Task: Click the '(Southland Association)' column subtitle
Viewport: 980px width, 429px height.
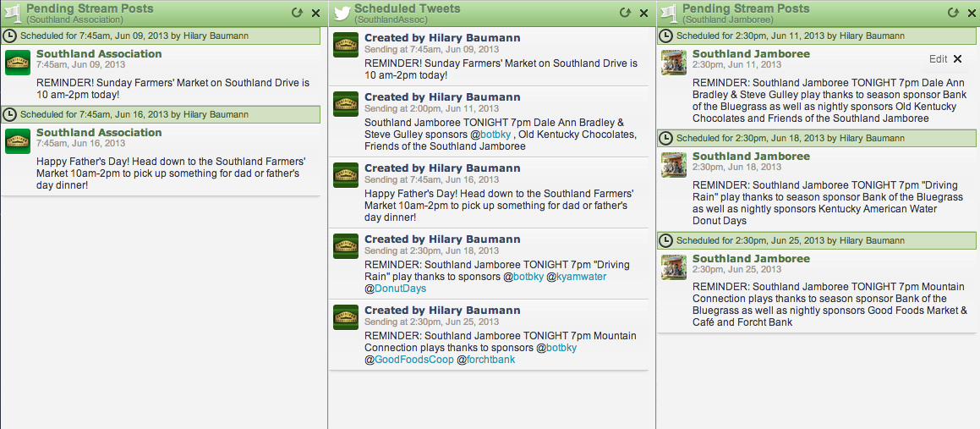Action: tap(75, 20)
